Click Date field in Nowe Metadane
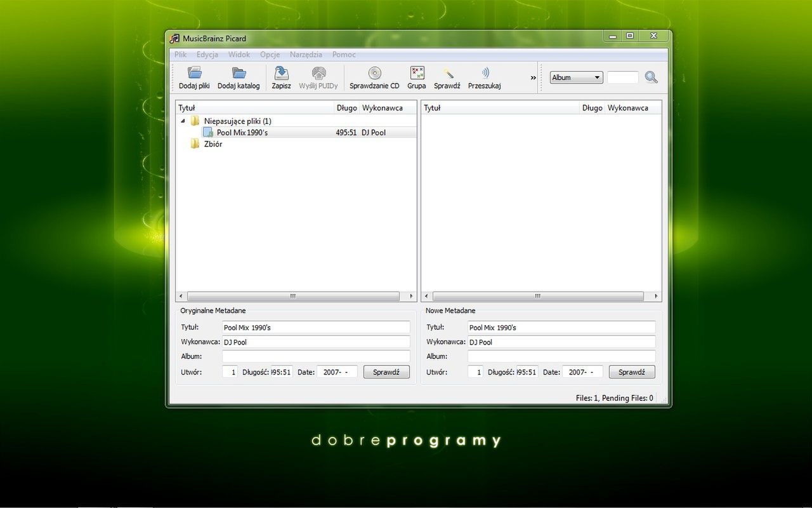The width and height of the screenshot is (812, 508). pyautogui.click(x=582, y=372)
